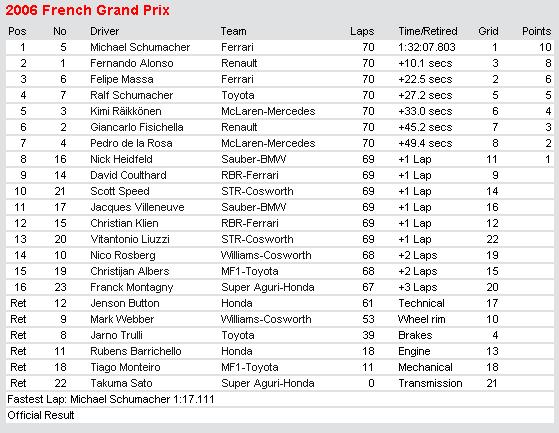Click the Time/Retired column header

[428, 31]
